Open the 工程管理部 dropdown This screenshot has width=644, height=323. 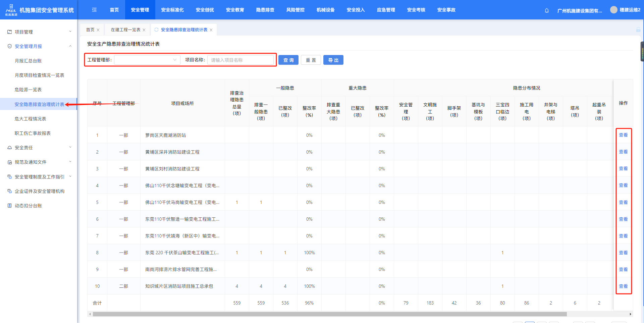147,60
